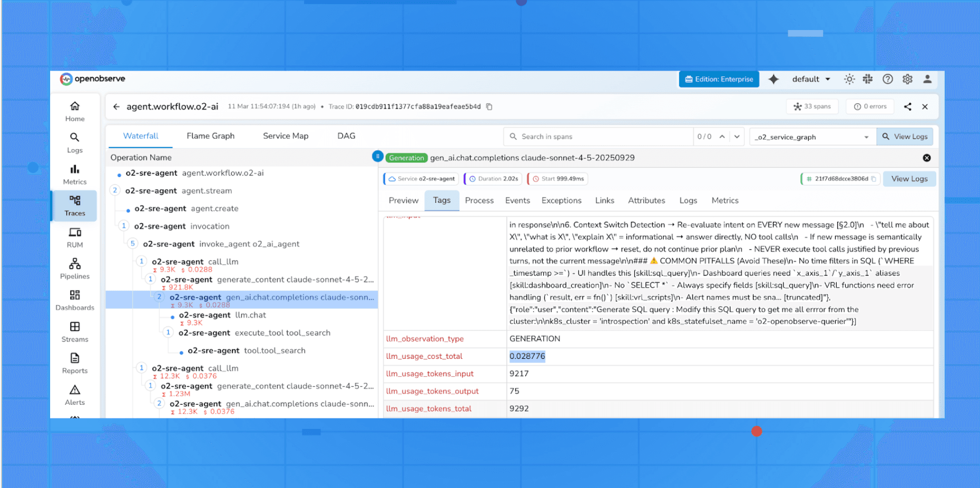
Task: Switch to the Flame Graph tab
Action: [x=210, y=135]
